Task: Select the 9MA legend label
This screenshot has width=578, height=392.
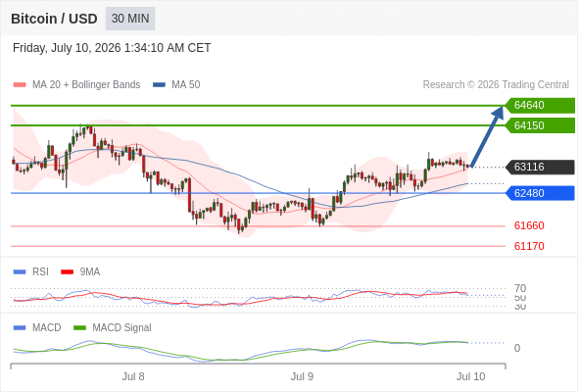Action: 90,272
